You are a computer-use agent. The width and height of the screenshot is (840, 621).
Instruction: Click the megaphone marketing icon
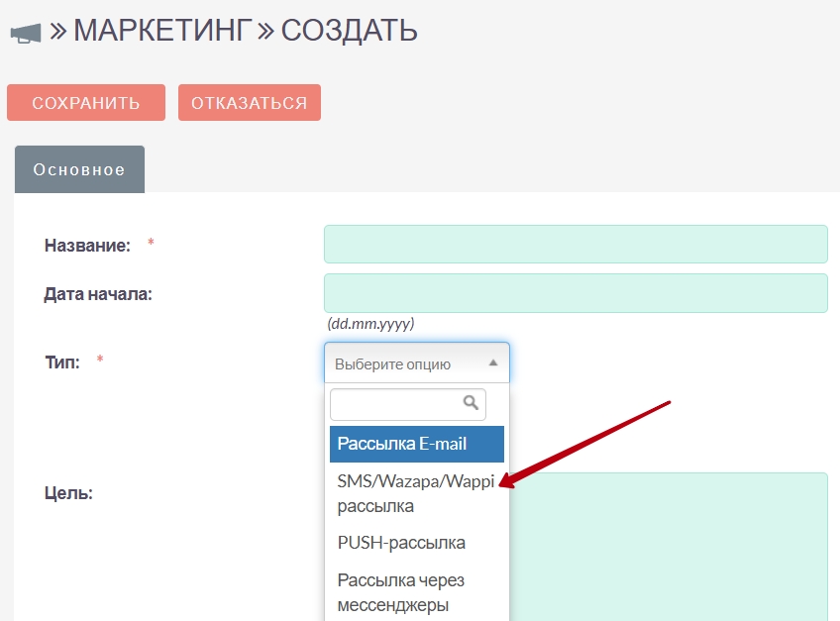pos(26,33)
